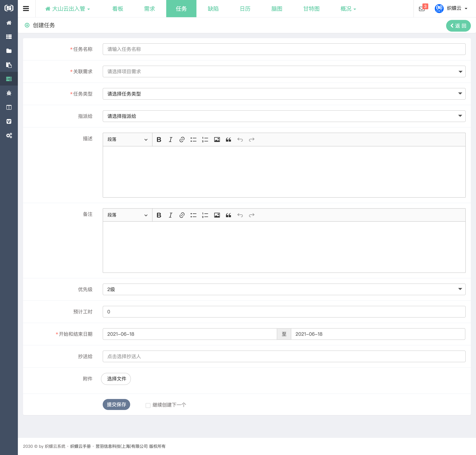Click the mail notification icon

pos(422,9)
